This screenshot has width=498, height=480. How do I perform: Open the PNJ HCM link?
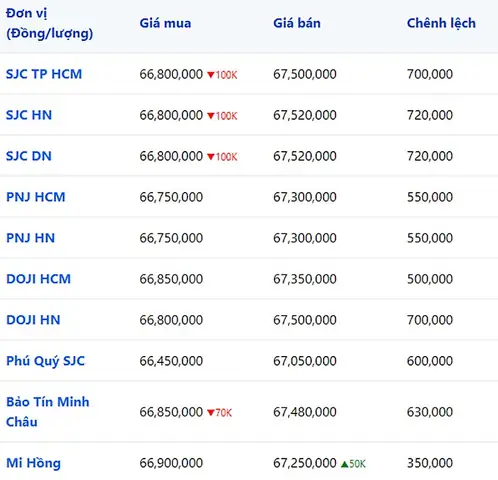(x=36, y=197)
